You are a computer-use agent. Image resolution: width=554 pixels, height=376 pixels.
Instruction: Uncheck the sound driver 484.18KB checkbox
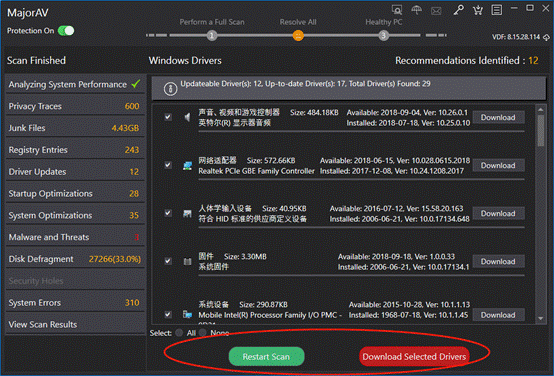[x=168, y=117]
